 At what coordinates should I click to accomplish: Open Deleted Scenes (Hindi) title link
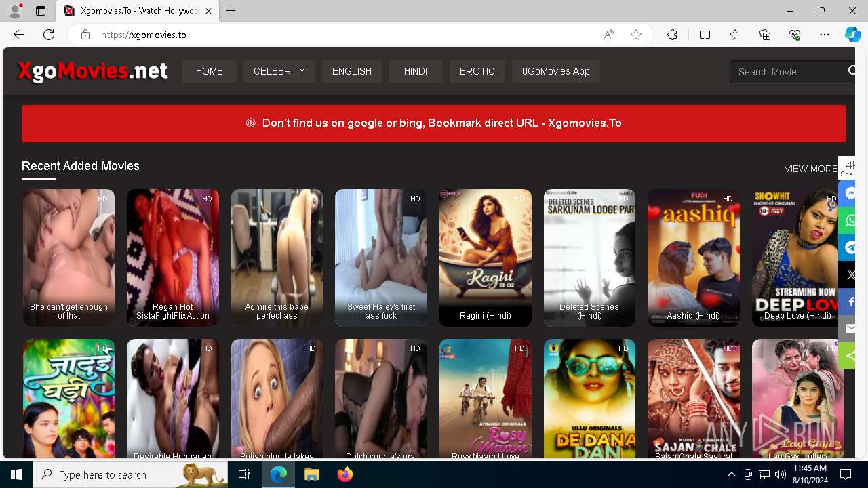click(x=589, y=311)
